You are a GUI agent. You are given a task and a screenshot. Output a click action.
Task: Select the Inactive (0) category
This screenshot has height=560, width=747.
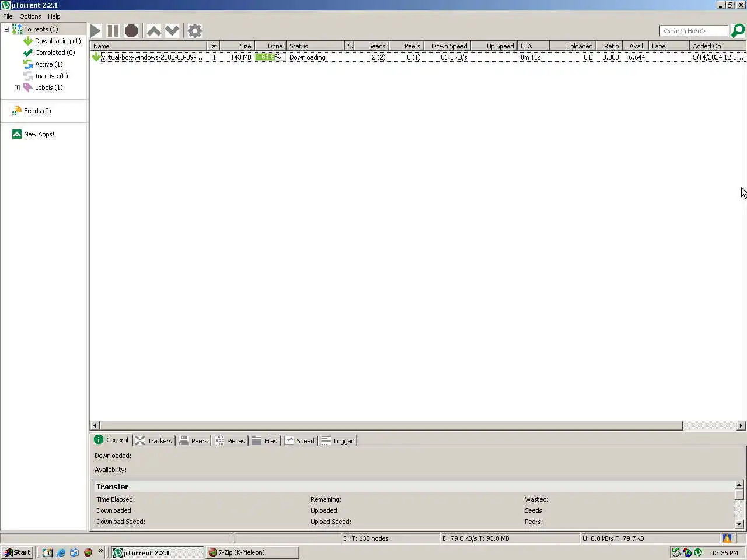pyautogui.click(x=51, y=76)
